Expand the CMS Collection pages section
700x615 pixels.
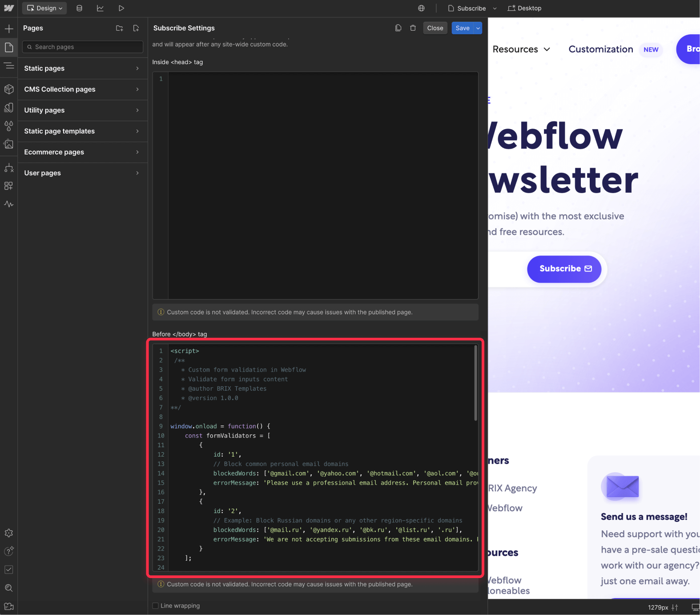tap(83, 89)
